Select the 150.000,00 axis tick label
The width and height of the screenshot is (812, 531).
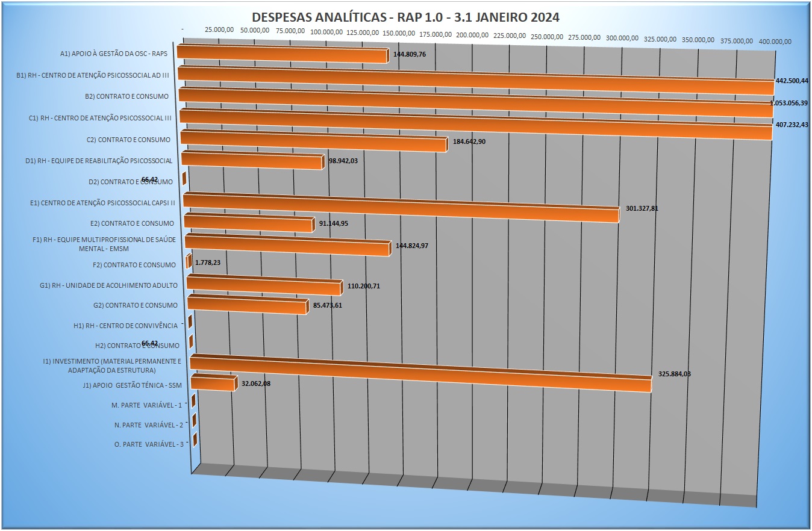[x=399, y=33]
